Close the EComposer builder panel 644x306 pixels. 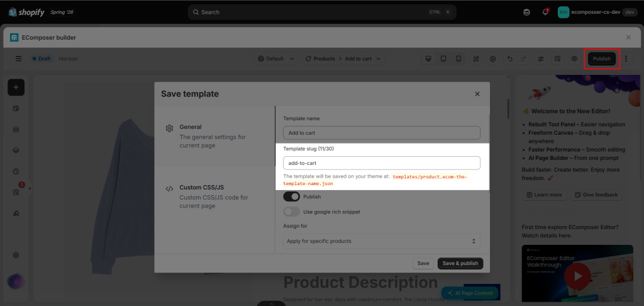(x=628, y=37)
